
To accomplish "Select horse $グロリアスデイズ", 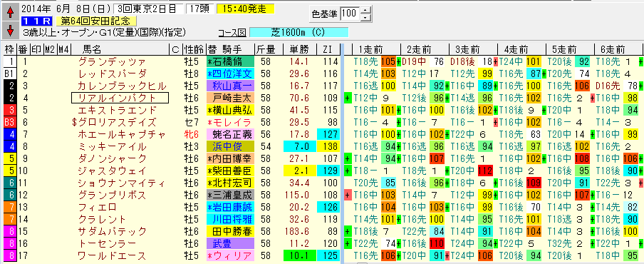I will tap(114, 122).
